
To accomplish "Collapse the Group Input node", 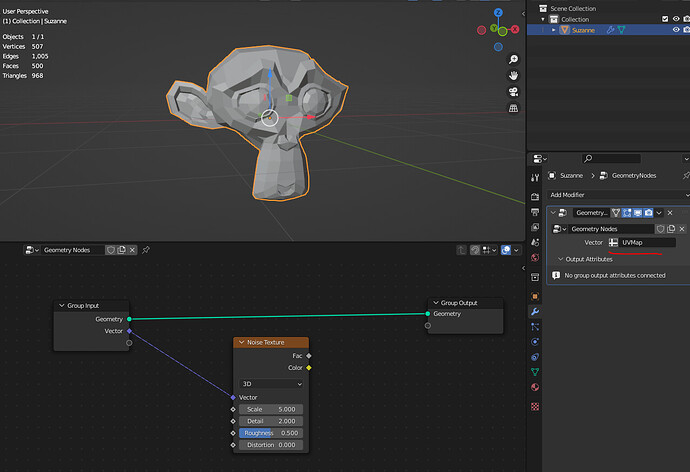I will click(62, 305).
